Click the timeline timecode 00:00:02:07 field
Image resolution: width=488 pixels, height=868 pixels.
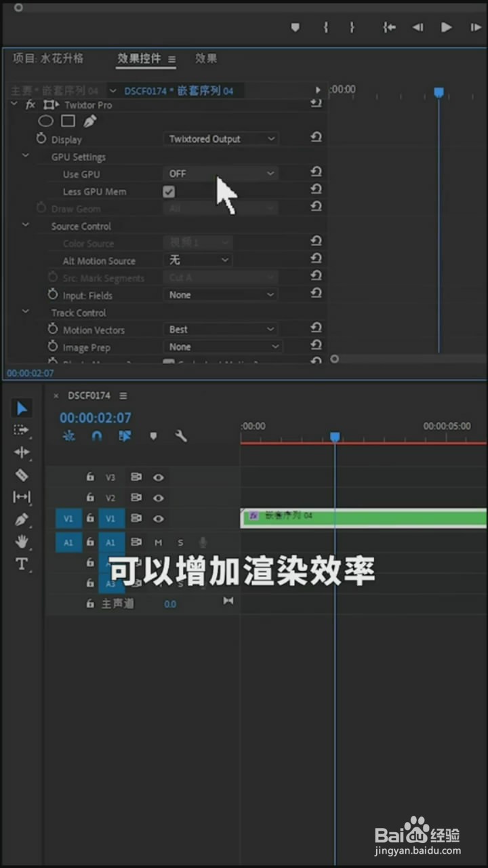96,418
